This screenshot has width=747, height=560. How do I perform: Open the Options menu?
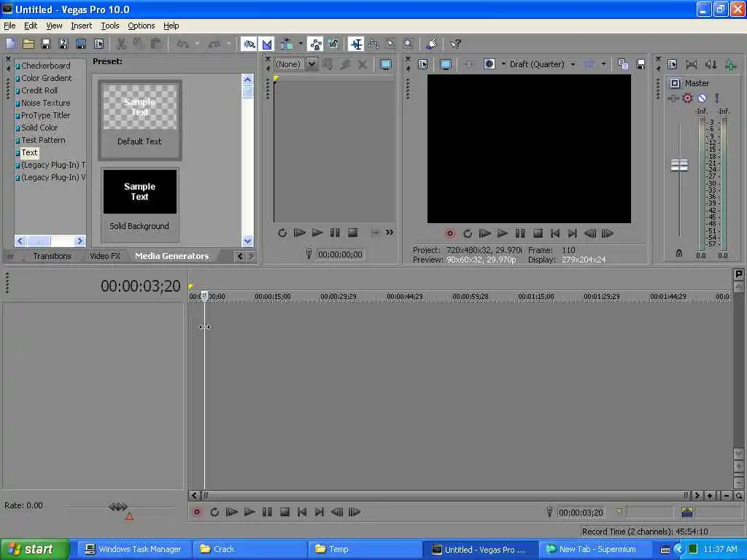(142, 26)
